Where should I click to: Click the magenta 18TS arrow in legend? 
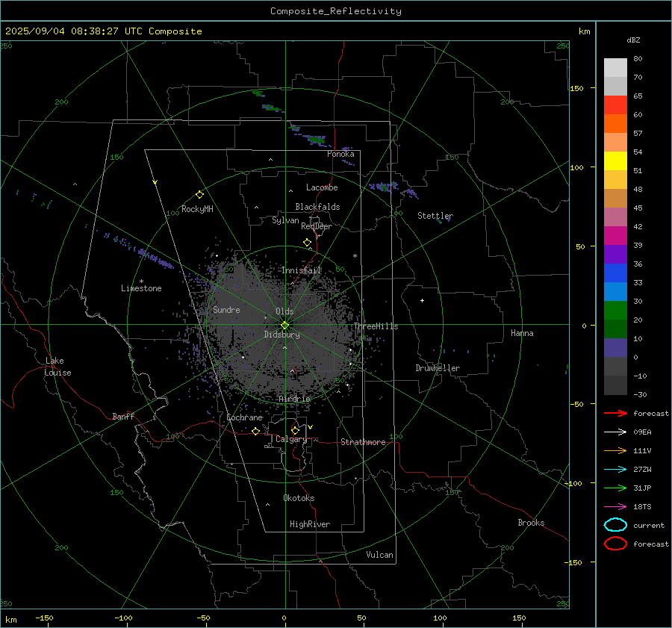click(615, 507)
